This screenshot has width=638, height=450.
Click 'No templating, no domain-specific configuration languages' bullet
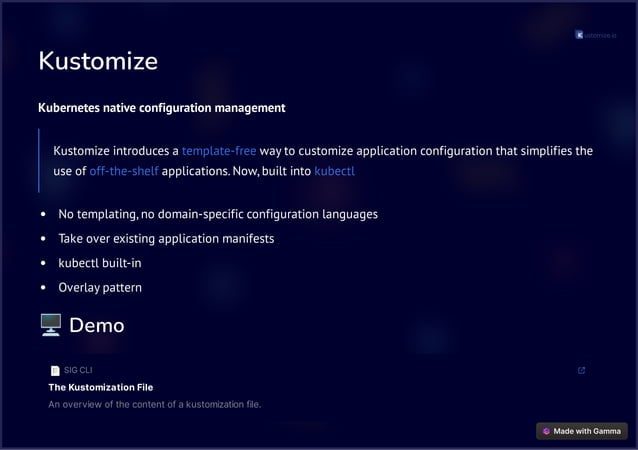pyautogui.click(x=218, y=214)
